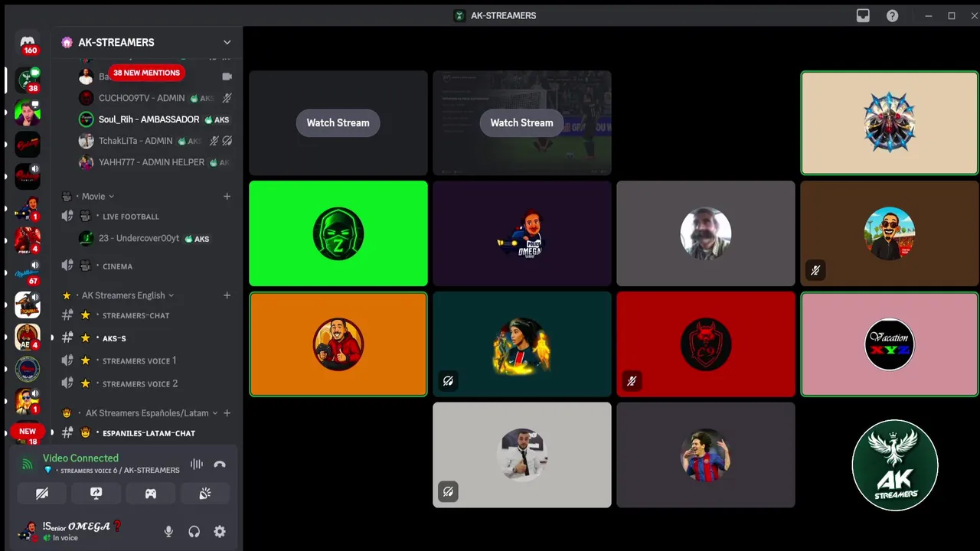Deafen audio with the headphones icon
Screen dimensions: 980x551
click(x=194, y=531)
